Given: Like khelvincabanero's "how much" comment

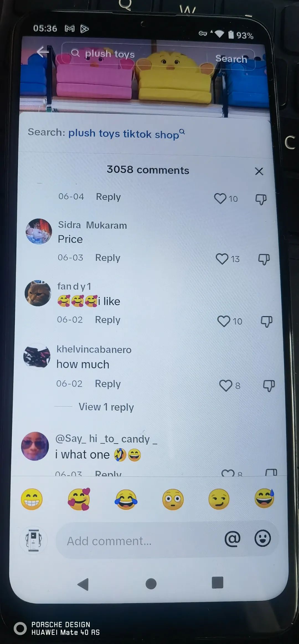Looking at the screenshot, I should pos(226,385).
